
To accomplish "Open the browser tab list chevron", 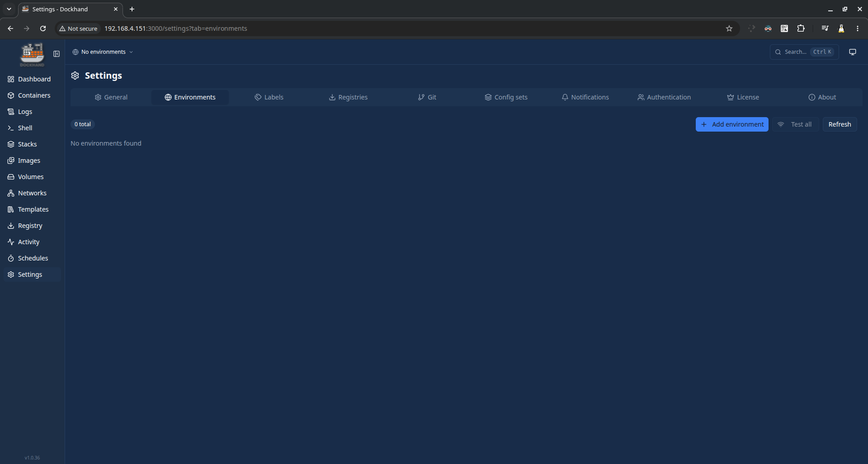I will tap(9, 9).
